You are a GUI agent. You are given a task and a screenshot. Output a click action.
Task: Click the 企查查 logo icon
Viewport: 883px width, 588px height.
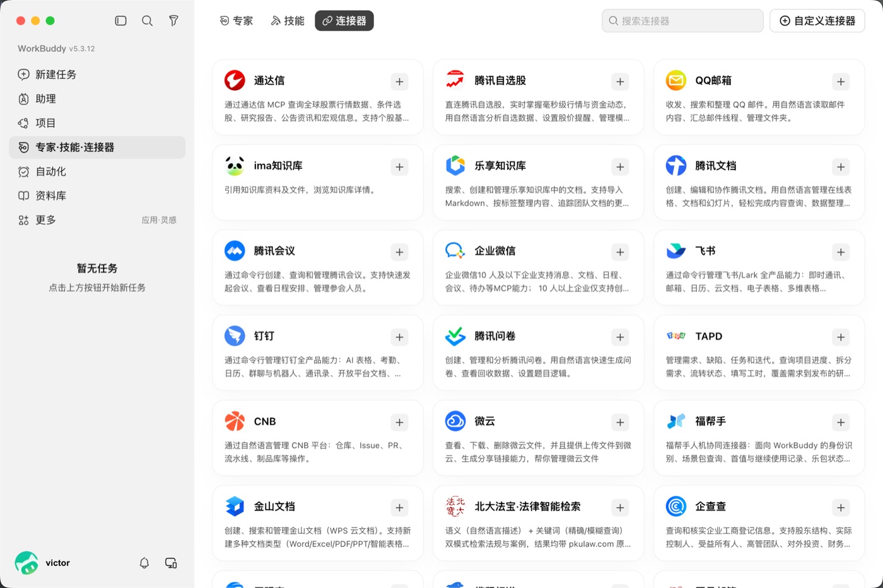676,505
